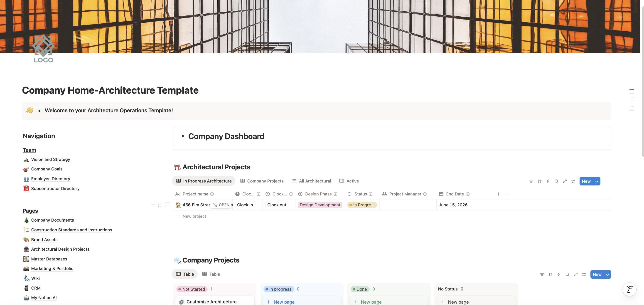The width and height of the screenshot is (644, 305).
Task: Click filter icon in Company Projects toolbar
Action: point(542,275)
